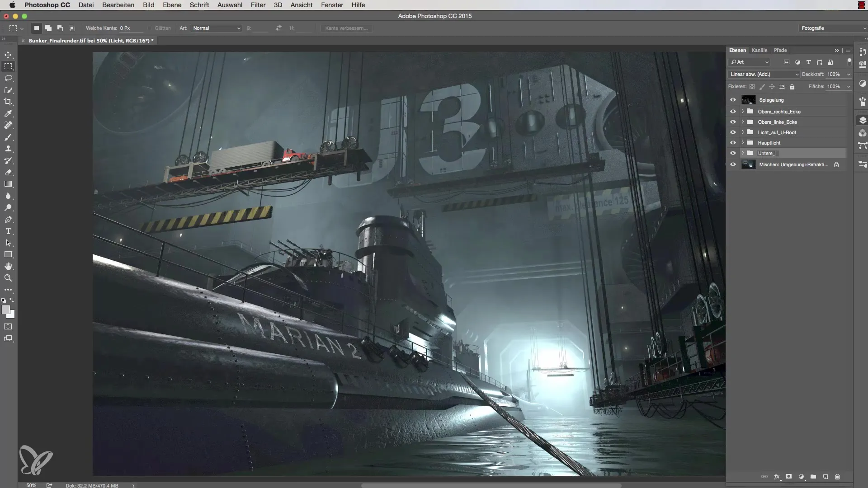Hide the Obere_linke_Ecke group
868x488 pixels.
(733, 122)
